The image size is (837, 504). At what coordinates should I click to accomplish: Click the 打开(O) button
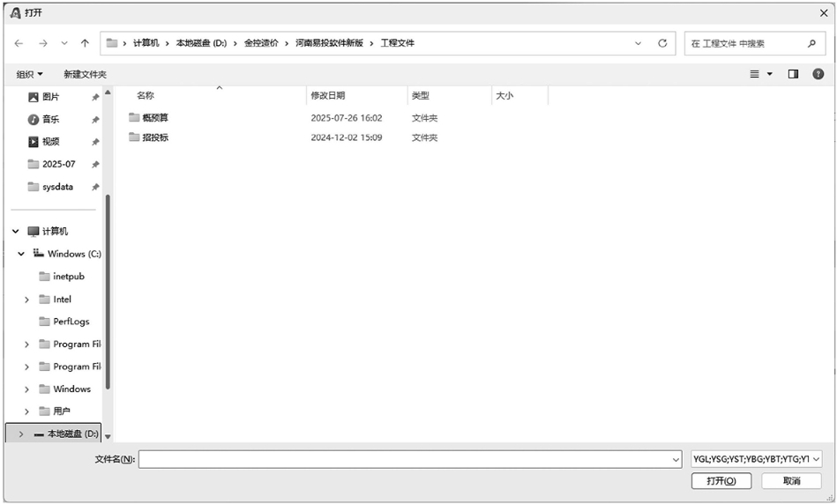click(721, 481)
